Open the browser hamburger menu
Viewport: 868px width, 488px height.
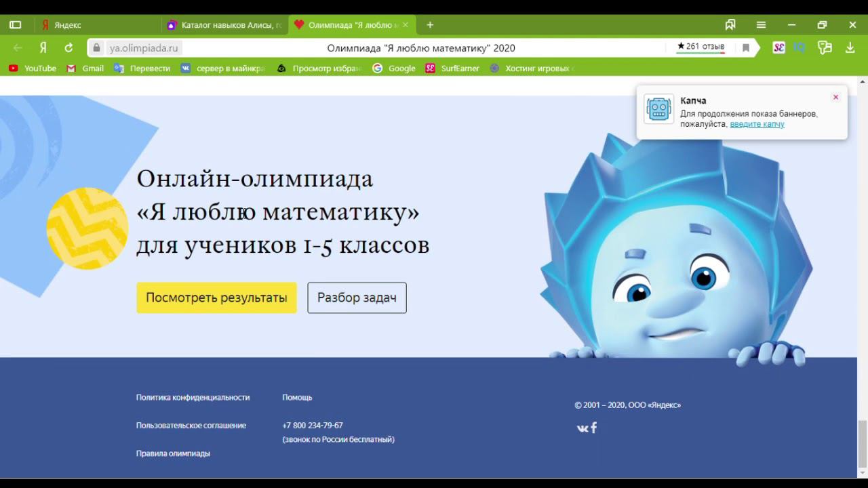point(761,25)
